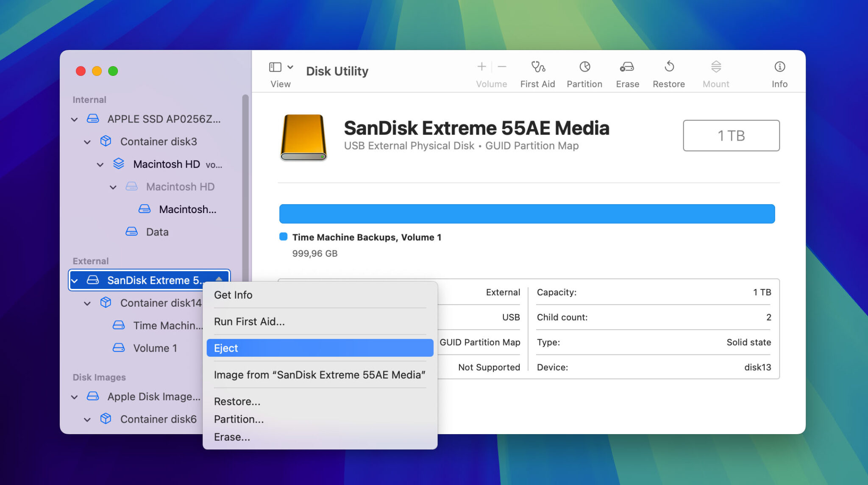The width and height of the screenshot is (868, 485).
Task: Select the Data volume in sidebar
Action: tap(157, 232)
